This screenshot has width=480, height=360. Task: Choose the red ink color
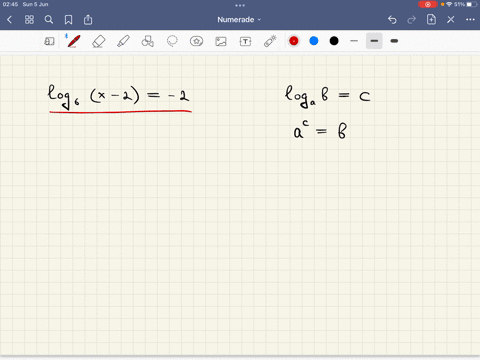tap(294, 41)
